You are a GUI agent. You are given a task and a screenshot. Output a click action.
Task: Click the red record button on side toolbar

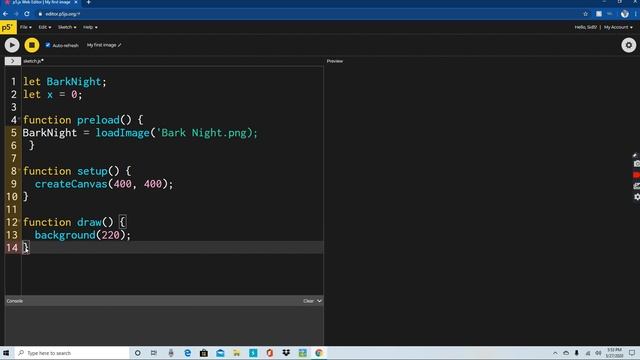tap(636, 175)
